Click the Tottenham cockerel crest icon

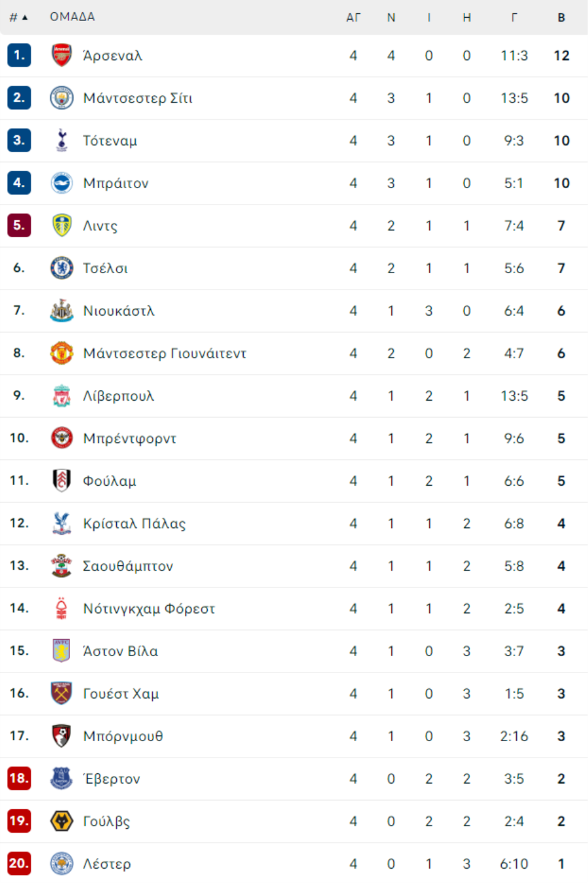[x=61, y=141]
